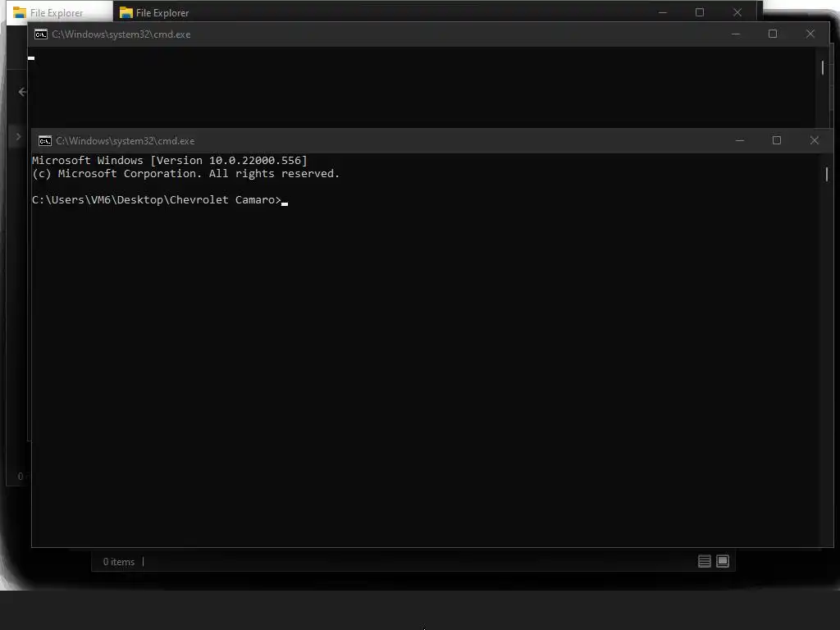Click the back cmd window scrollbar thumb
Image resolution: width=840 pixels, height=630 pixels.
(x=822, y=67)
